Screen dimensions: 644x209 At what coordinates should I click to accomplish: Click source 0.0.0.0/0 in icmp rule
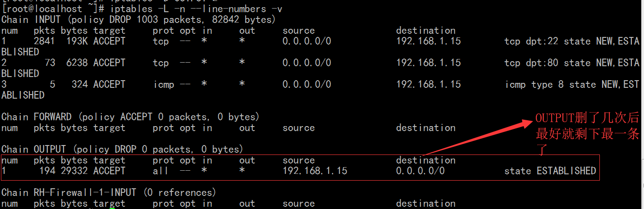[x=307, y=85]
